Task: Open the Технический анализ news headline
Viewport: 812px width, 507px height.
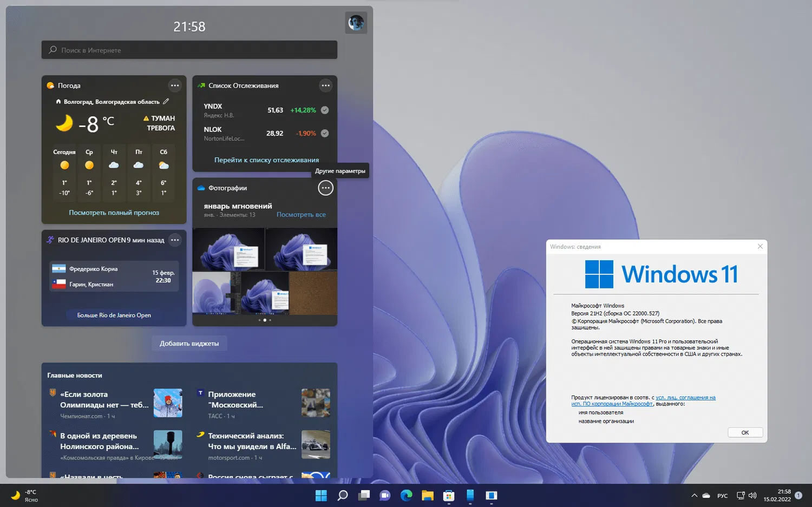Action: (252, 441)
